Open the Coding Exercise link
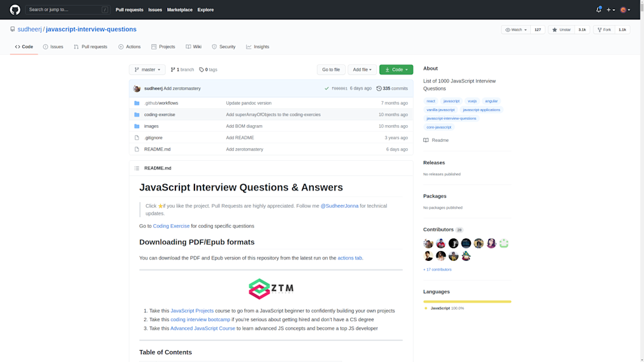 tap(171, 226)
